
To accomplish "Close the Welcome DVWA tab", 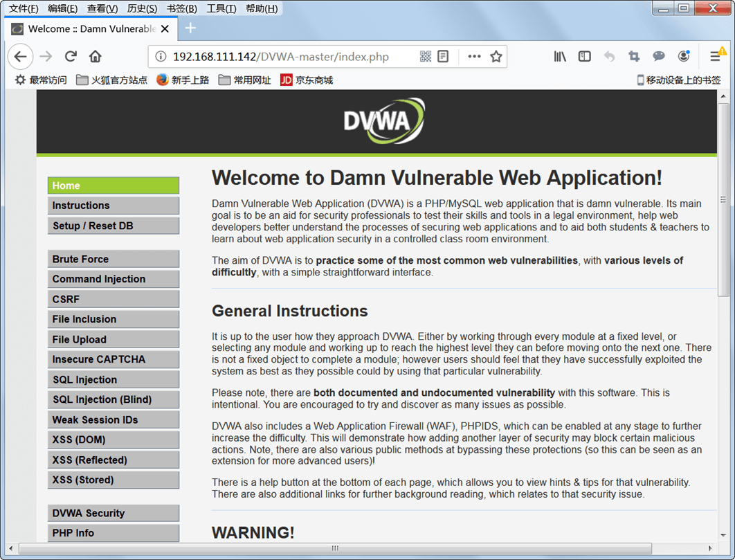I will [165, 28].
